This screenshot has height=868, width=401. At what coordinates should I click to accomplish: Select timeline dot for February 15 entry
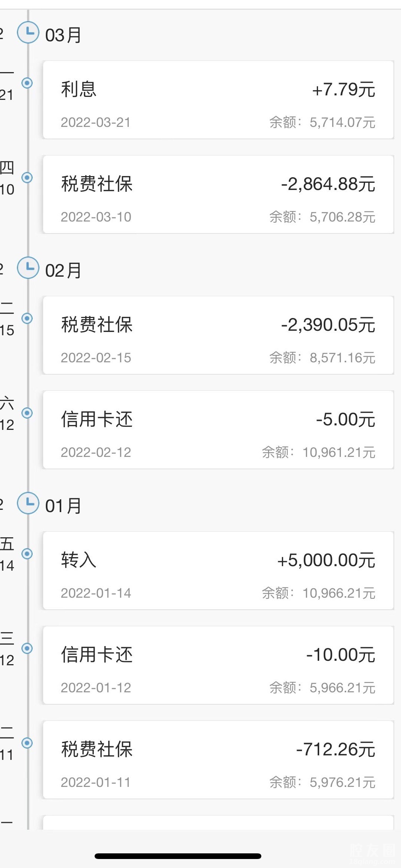tap(27, 318)
